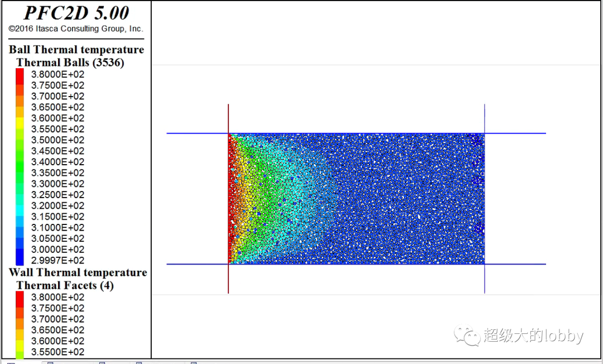Viewport: 603px width, 364px height.
Task: Select the Wall Thermal temperature legend heading
Action: pyautogui.click(x=78, y=272)
